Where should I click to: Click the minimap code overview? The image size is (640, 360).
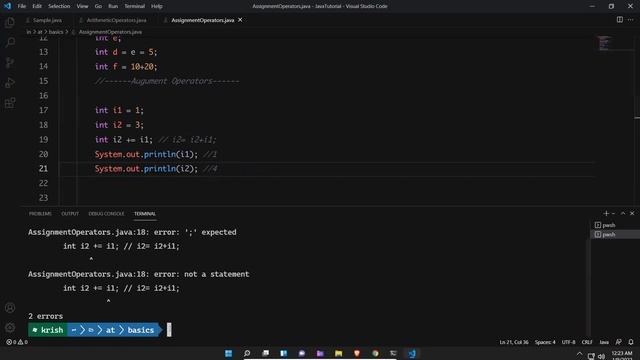(605, 43)
